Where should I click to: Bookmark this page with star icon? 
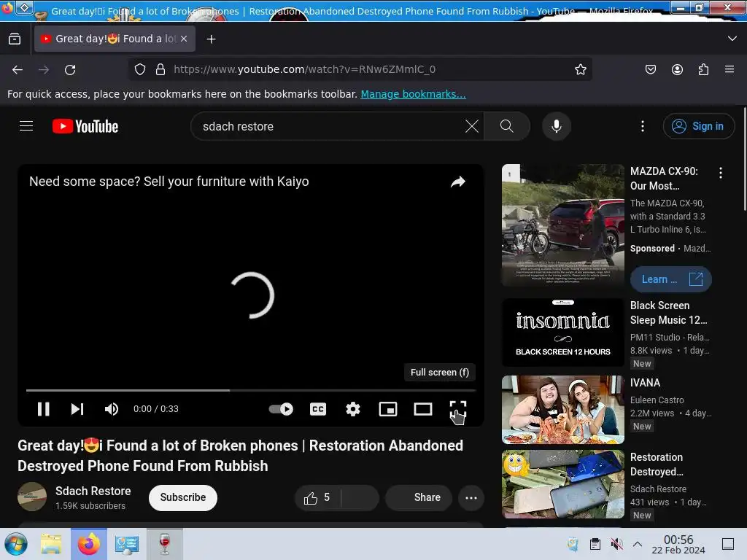click(x=580, y=69)
